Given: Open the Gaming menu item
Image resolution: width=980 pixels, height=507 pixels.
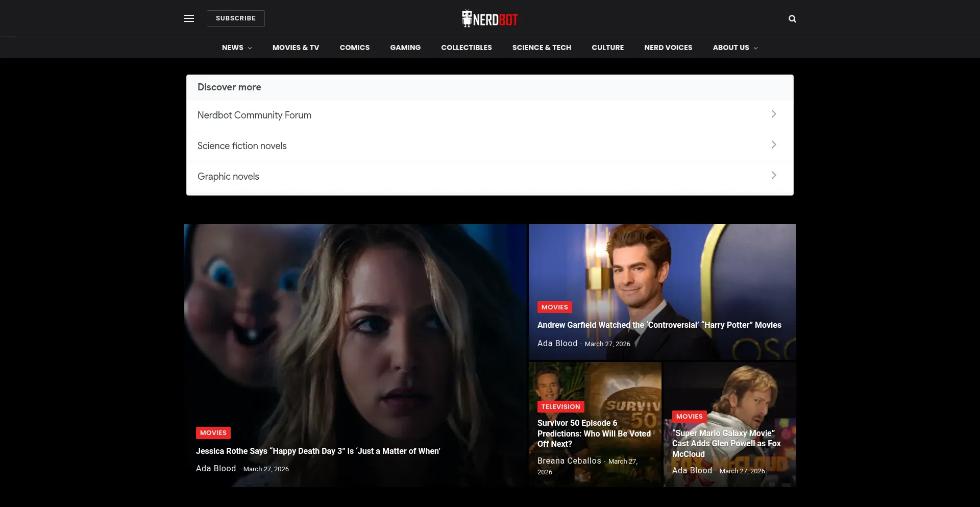Looking at the screenshot, I should pos(405,47).
